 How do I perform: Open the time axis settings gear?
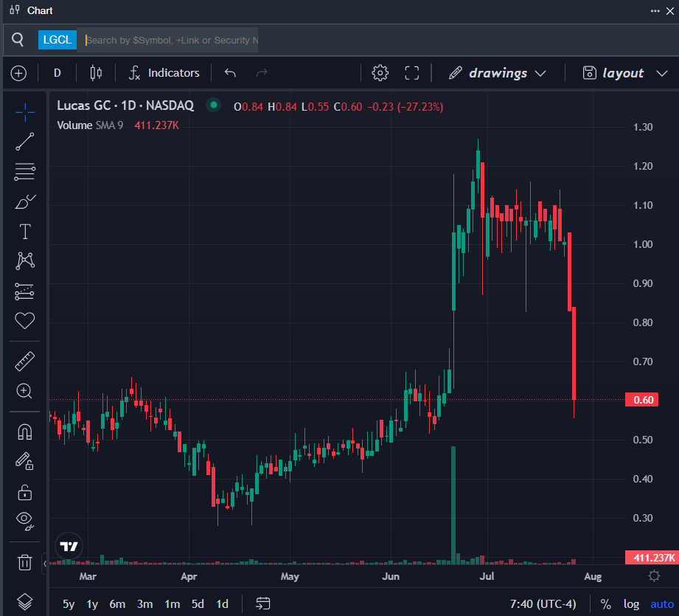coord(654,575)
